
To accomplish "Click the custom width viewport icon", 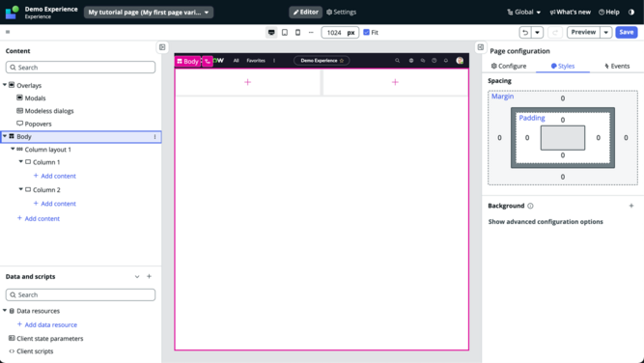I will pos(311,33).
